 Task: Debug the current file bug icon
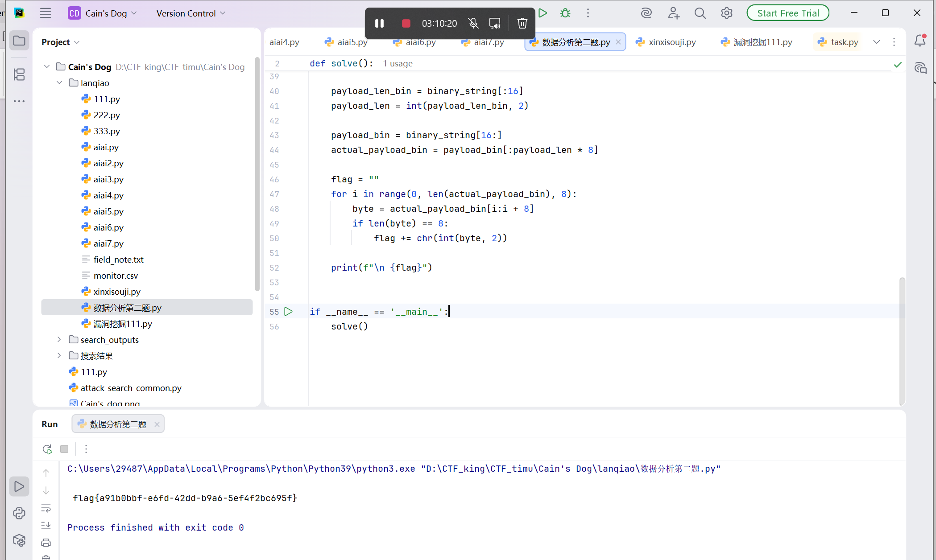pos(565,13)
